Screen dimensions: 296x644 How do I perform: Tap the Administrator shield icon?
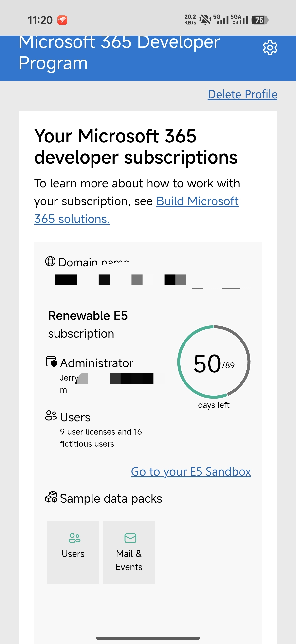tap(51, 362)
